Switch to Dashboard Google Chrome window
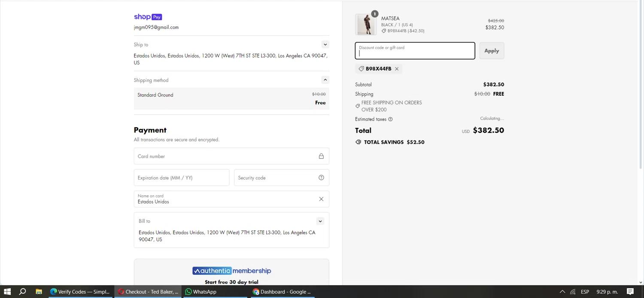The image size is (644, 298). pos(282,292)
